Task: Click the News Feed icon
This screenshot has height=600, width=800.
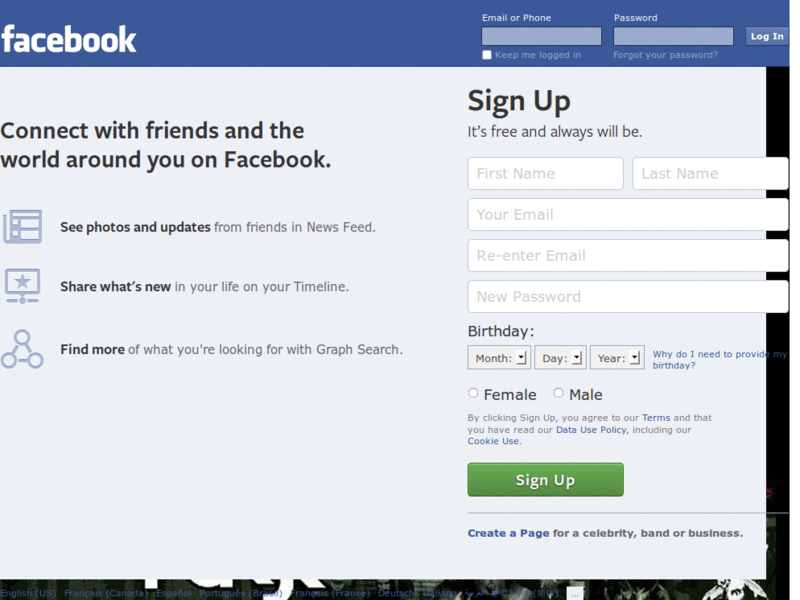Action: [22, 227]
